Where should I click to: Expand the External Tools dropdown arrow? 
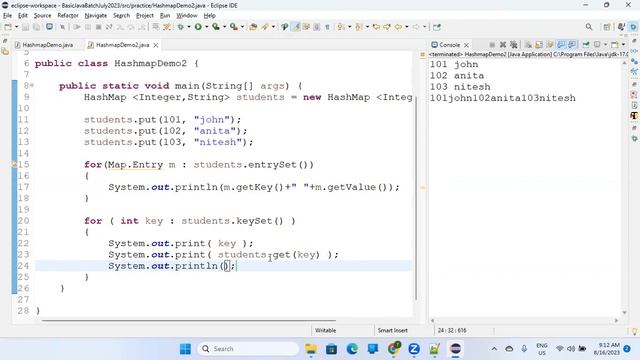point(242,27)
